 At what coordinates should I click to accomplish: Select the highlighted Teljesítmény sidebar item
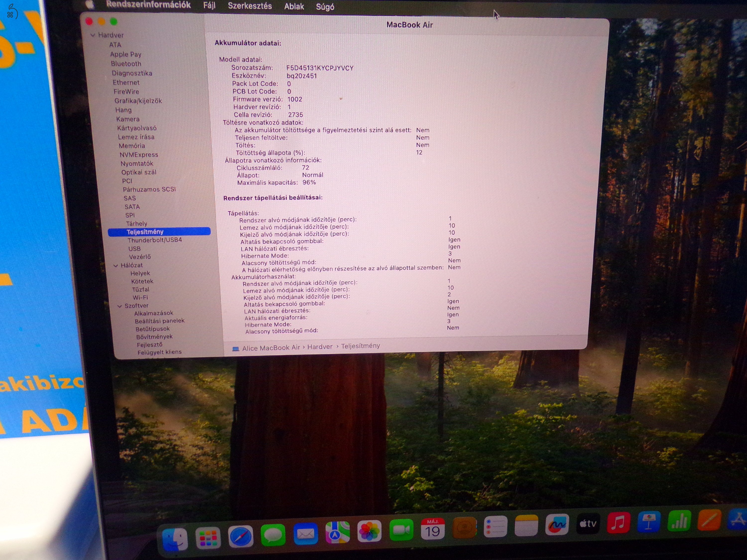coord(159,231)
